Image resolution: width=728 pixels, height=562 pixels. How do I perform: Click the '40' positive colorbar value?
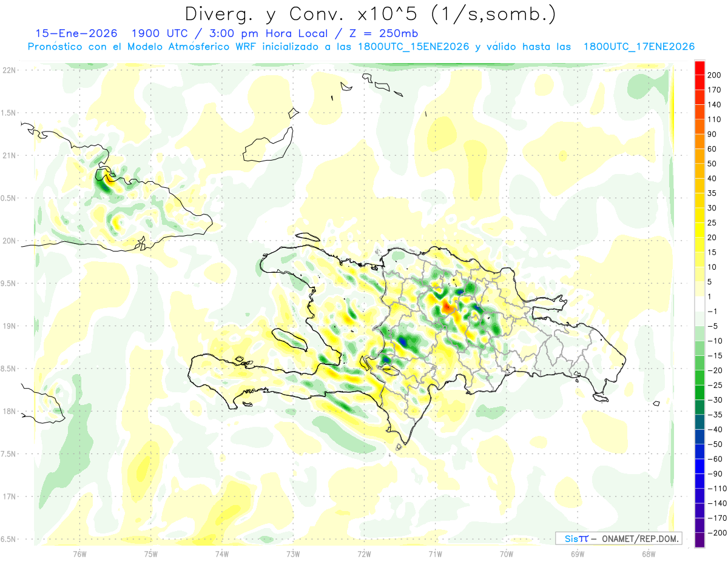click(713, 178)
